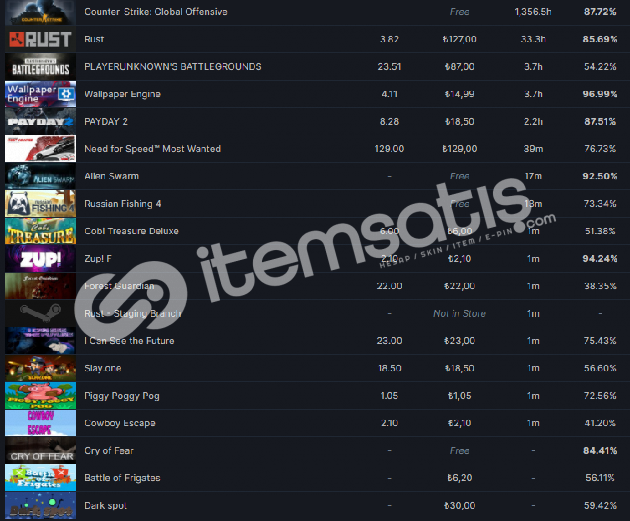Click the Piggy Poggy Pog pig thumbnail
The image size is (630, 521).
40,396
